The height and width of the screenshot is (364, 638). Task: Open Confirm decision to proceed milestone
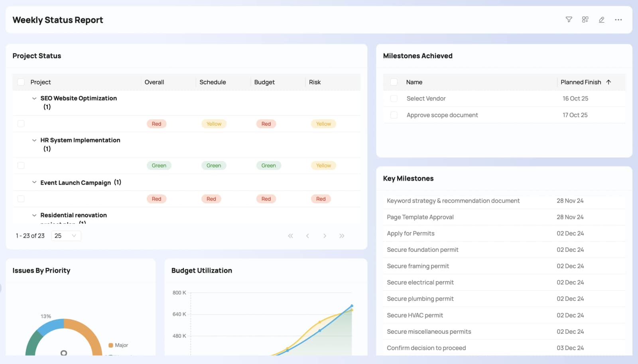click(x=426, y=348)
